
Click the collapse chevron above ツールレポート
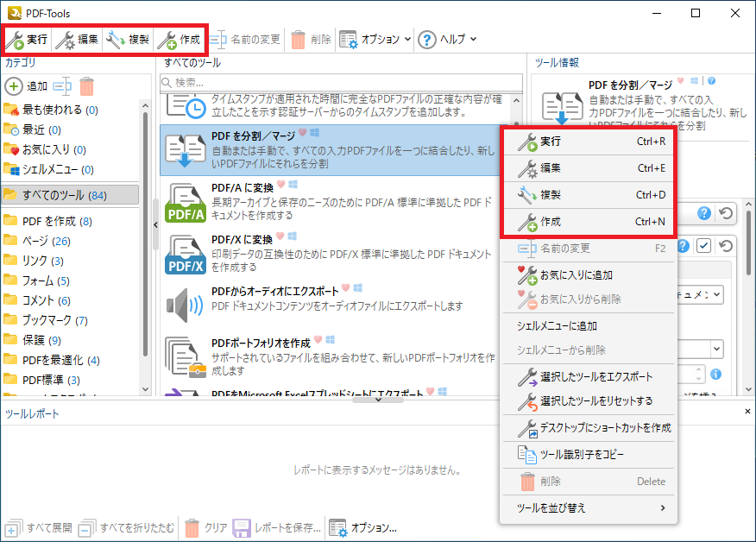point(378,400)
